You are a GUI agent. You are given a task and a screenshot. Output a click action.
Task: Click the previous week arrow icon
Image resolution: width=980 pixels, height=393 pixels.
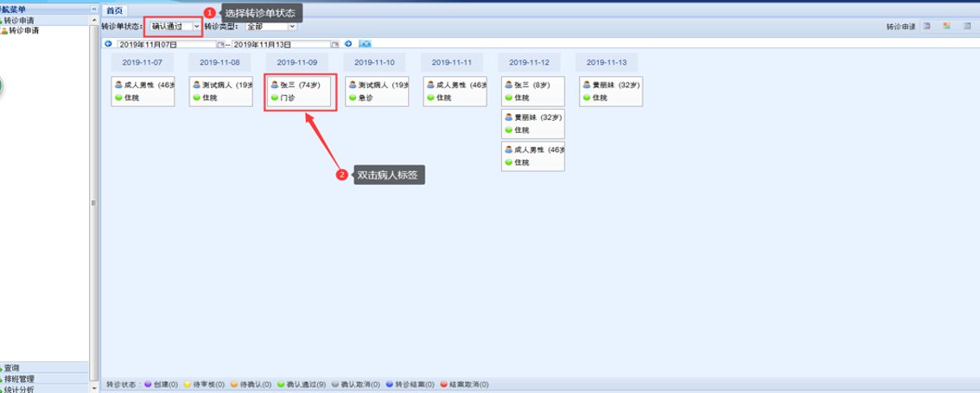[x=108, y=43]
